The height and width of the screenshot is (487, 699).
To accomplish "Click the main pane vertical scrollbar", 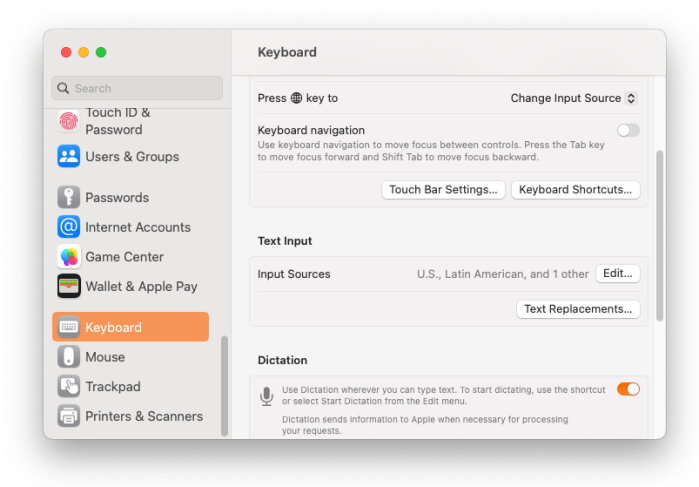I will point(659,236).
